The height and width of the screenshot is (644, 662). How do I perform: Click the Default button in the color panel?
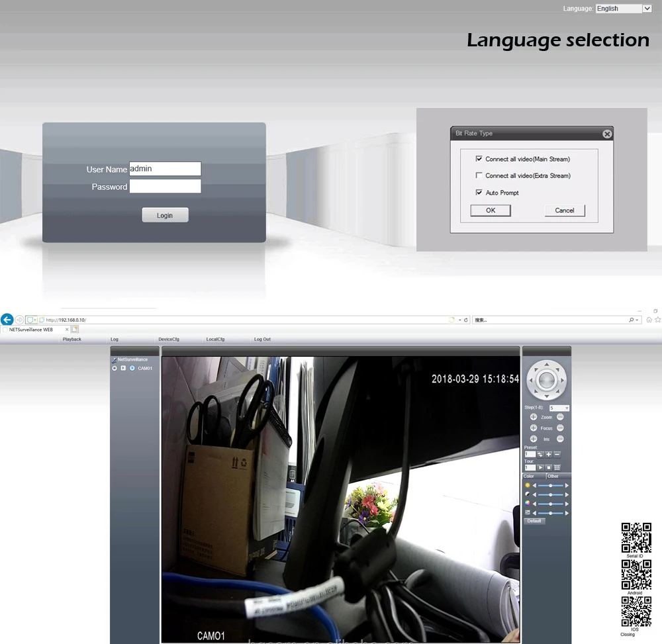pos(534,521)
